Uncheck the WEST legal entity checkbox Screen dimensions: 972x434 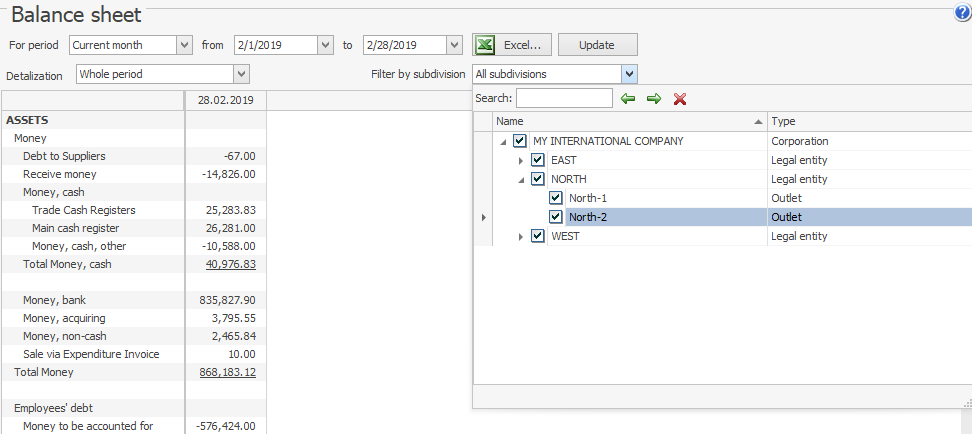(538, 236)
